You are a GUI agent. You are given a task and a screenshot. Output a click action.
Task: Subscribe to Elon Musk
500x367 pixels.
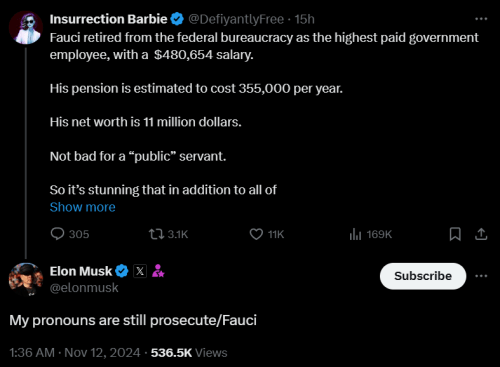[x=423, y=276]
